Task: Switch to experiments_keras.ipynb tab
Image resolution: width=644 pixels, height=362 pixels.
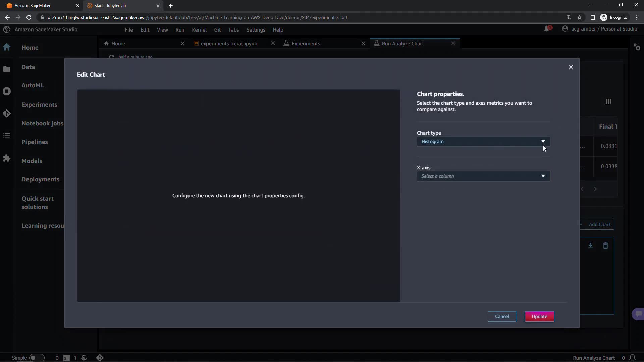Action: click(x=229, y=44)
